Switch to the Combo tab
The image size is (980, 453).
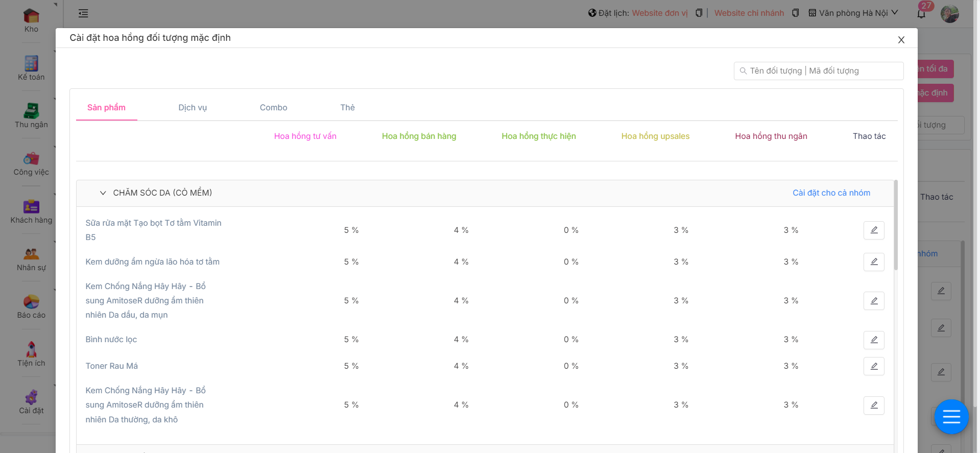pyautogui.click(x=273, y=108)
